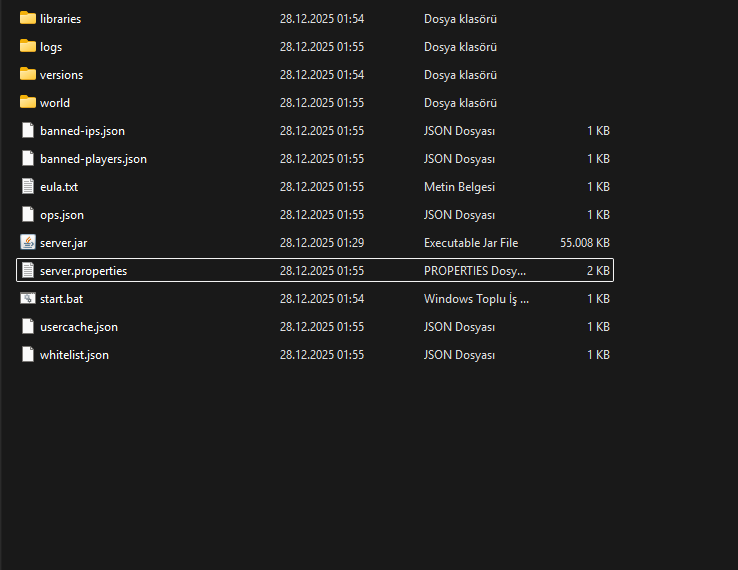Select the logs folder icon

click(28, 46)
